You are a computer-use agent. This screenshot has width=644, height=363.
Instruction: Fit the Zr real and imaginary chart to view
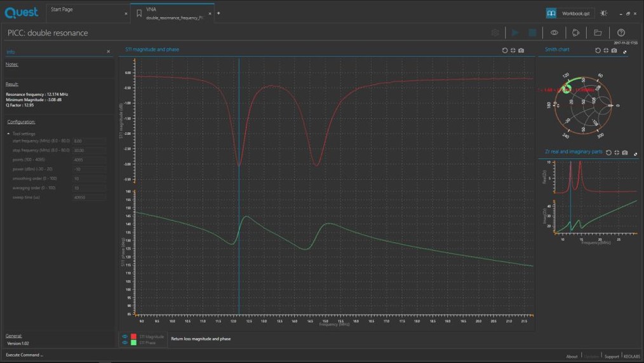[x=617, y=153]
